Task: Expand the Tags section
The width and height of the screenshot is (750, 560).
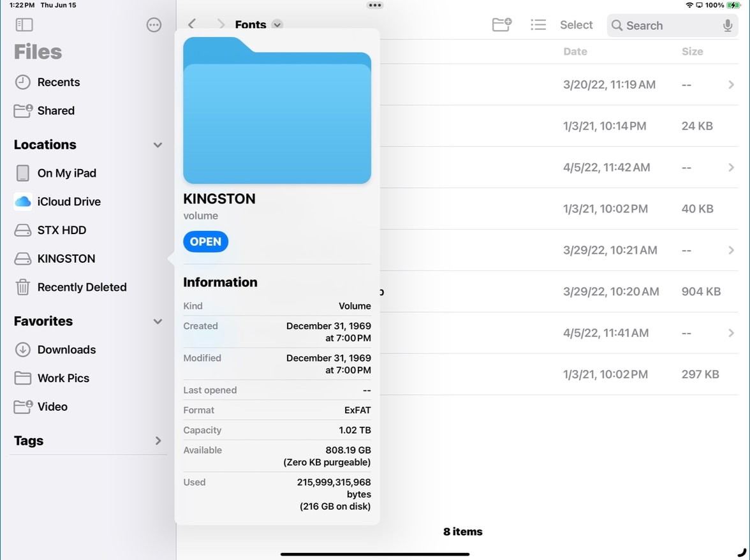Action: point(158,441)
